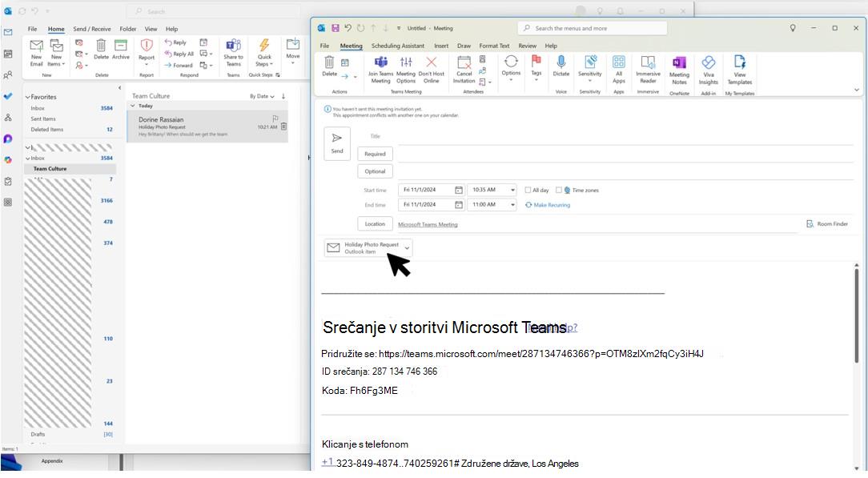868x478 pixels.
Task: Open Review tab in meeting window
Action: click(x=527, y=46)
